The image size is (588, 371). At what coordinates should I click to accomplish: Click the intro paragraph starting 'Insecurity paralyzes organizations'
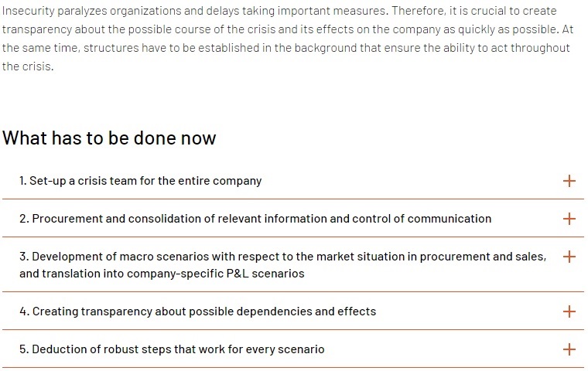pos(288,39)
